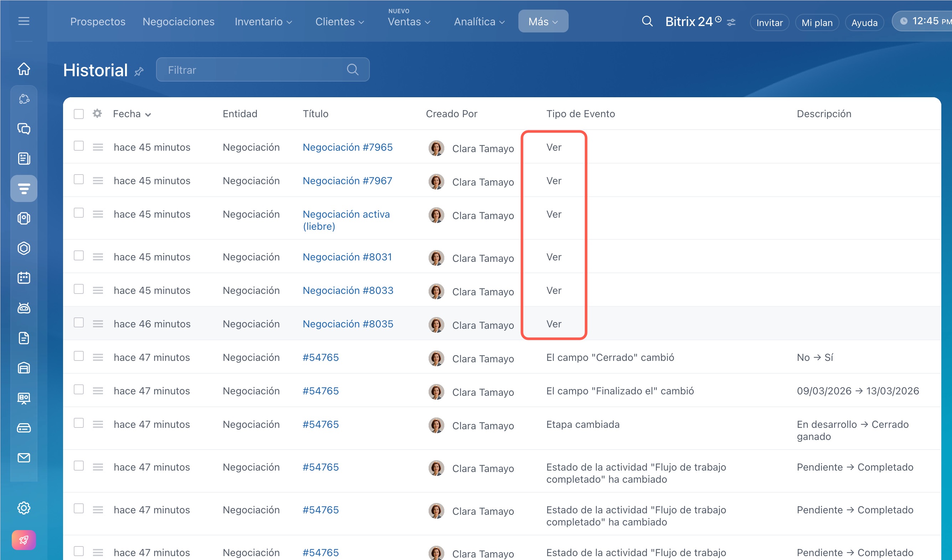Open the mail envelope sidebar icon
The height and width of the screenshot is (560, 952).
[x=24, y=458]
